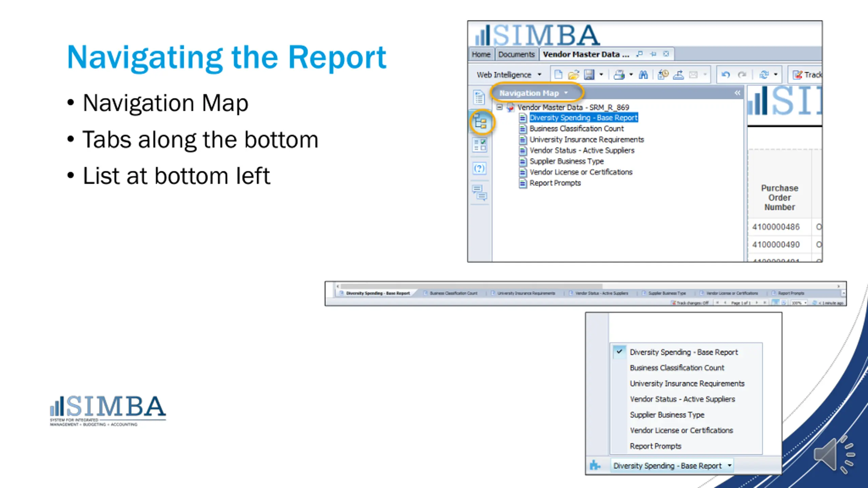The height and width of the screenshot is (488, 868).
Task: Click checked Diversity Spending - Base Report menu entry
Action: pyautogui.click(x=684, y=352)
